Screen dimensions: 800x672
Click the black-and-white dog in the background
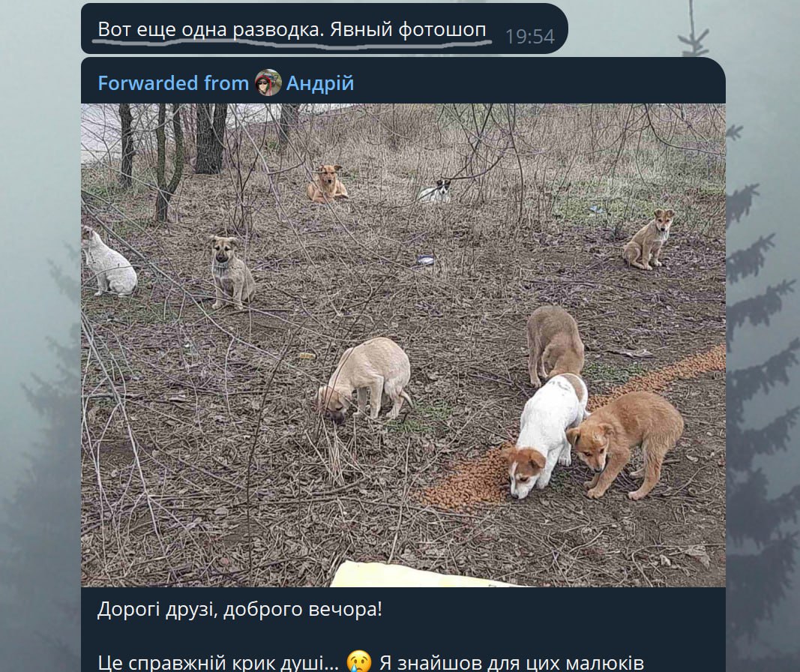pyautogui.click(x=436, y=192)
